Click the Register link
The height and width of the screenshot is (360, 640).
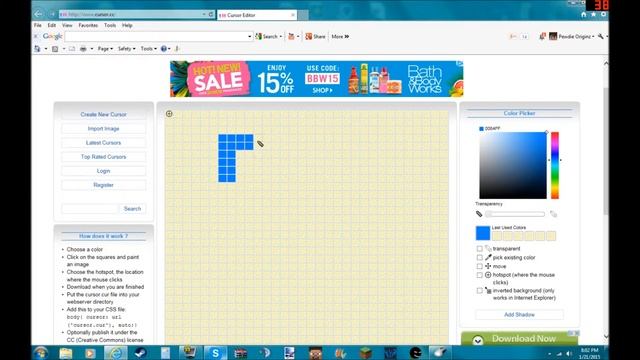point(103,185)
